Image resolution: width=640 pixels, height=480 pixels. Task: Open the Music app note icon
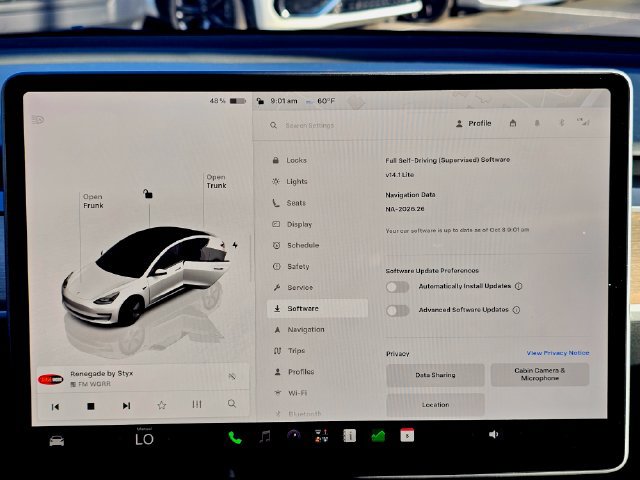(265, 437)
